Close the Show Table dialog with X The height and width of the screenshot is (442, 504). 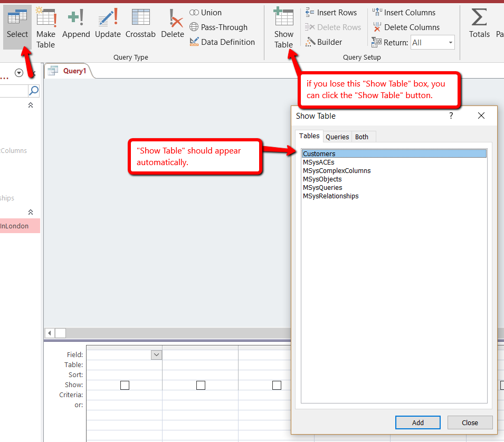coord(481,116)
